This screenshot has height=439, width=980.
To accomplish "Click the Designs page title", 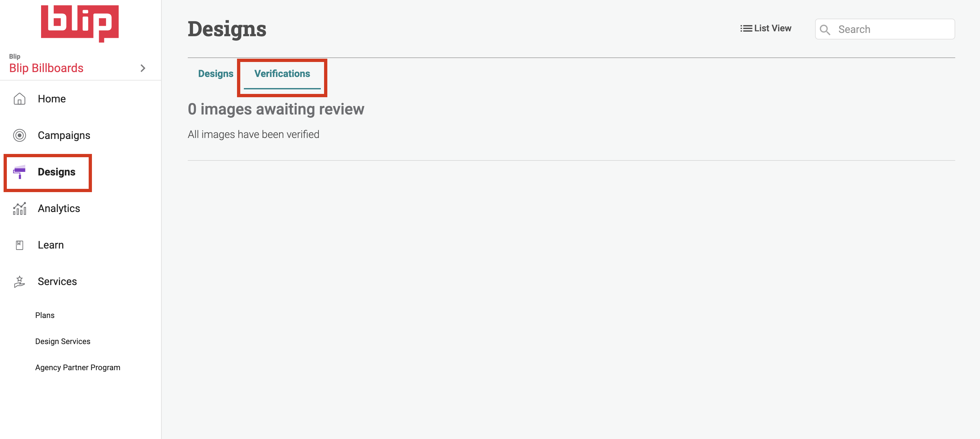I will coord(227,29).
